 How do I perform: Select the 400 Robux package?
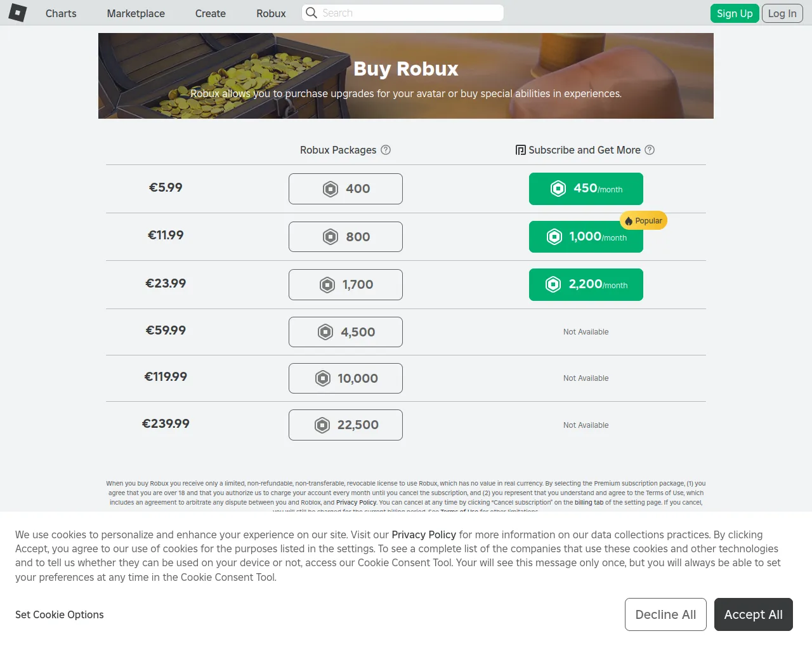346,189
